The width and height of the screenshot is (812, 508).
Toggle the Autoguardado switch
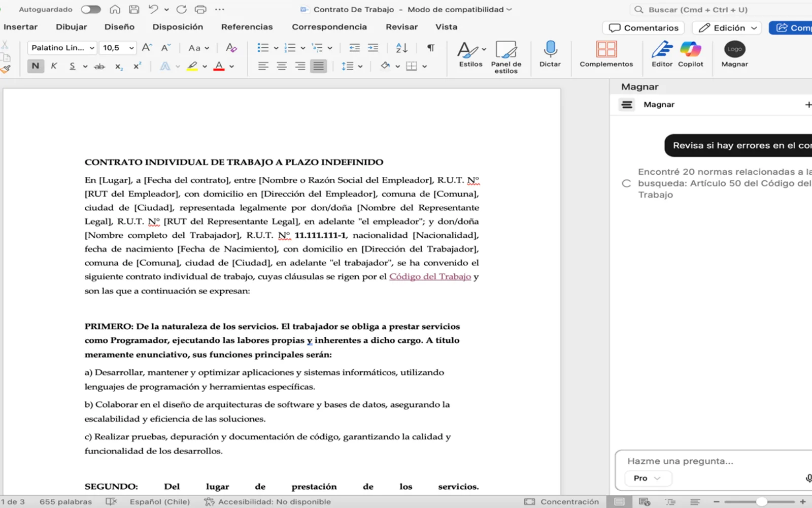point(91,10)
